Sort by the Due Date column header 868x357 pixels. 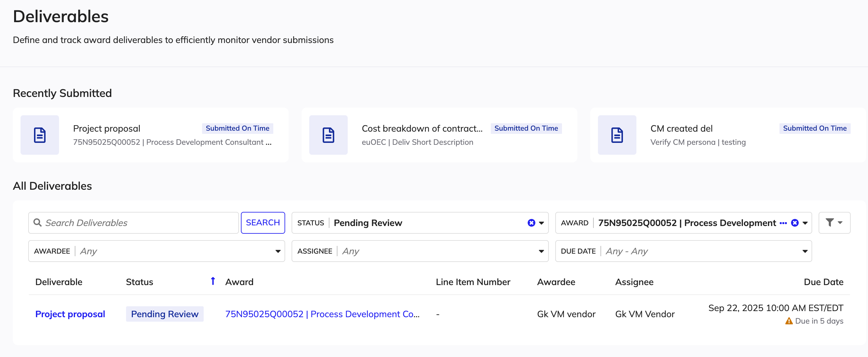[x=823, y=282]
